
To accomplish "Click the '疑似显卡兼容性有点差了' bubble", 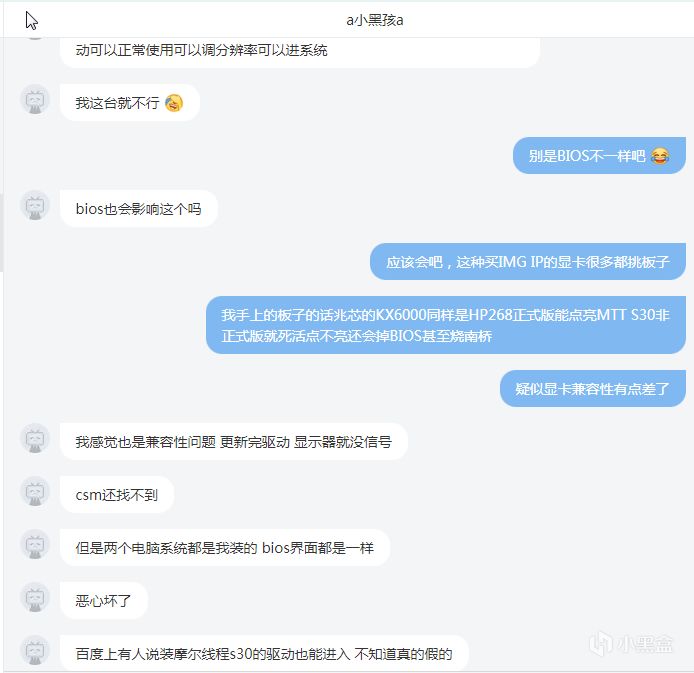I will [593, 389].
